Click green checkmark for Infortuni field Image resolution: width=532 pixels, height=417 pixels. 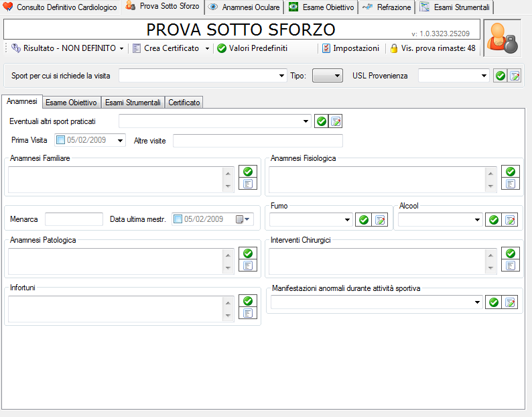pyautogui.click(x=248, y=301)
